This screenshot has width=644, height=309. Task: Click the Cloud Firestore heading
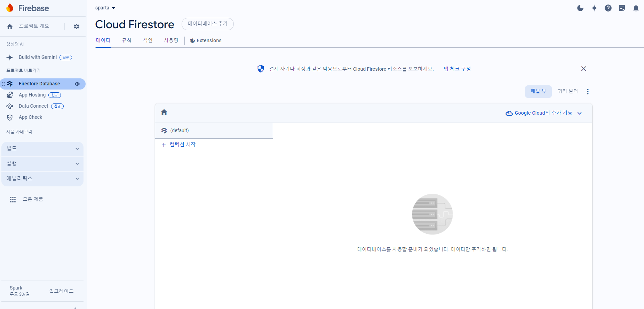[x=135, y=24]
